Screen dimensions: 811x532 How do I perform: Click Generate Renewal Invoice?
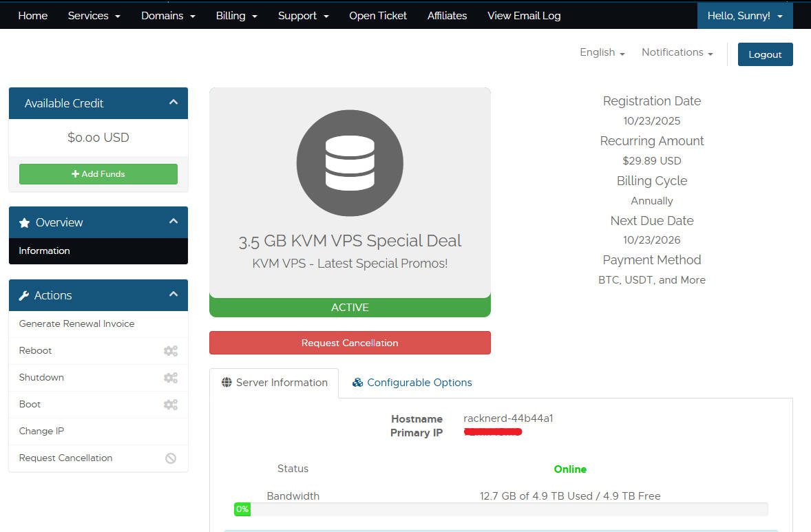[98, 323]
